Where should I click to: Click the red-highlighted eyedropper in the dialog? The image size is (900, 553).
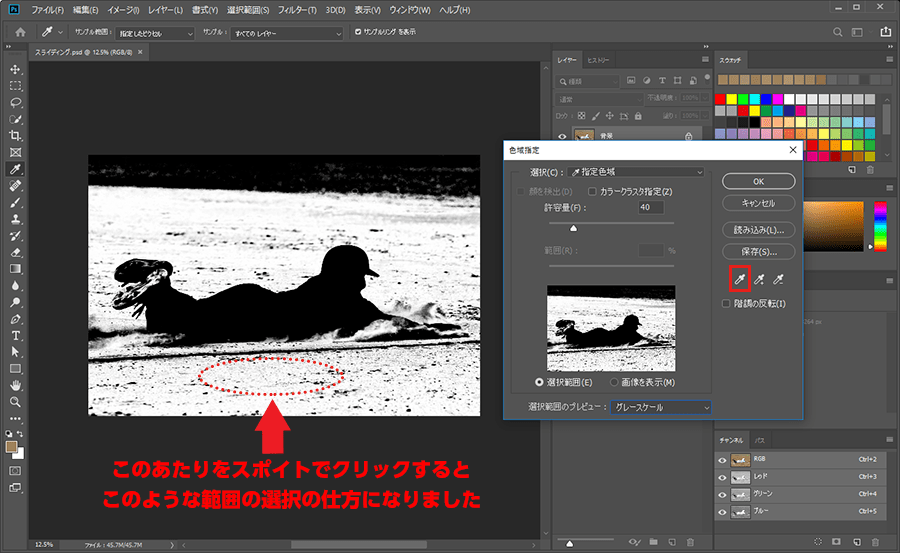point(738,279)
